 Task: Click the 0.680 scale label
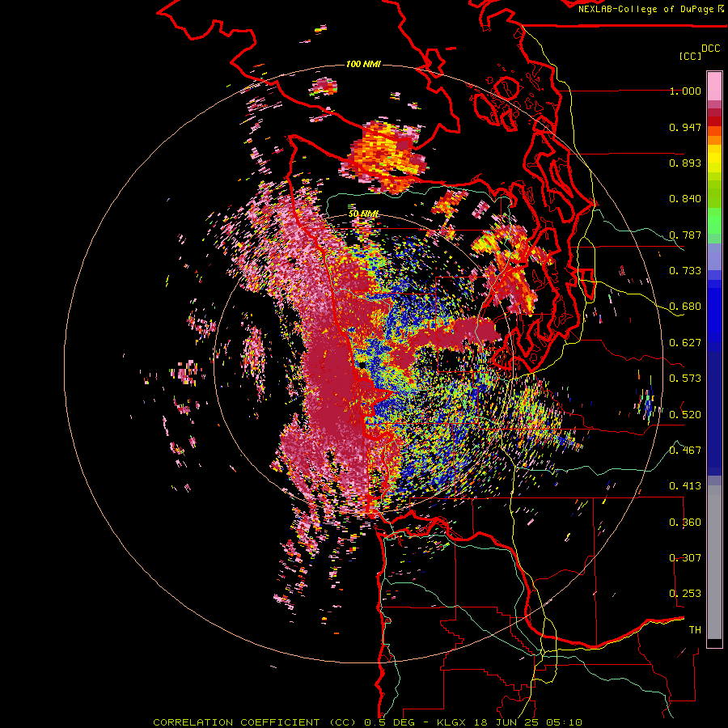[x=685, y=307]
